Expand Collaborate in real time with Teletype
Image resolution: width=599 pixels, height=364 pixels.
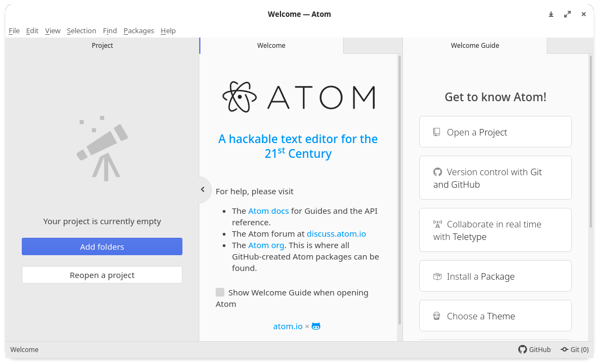(x=495, y=230)
